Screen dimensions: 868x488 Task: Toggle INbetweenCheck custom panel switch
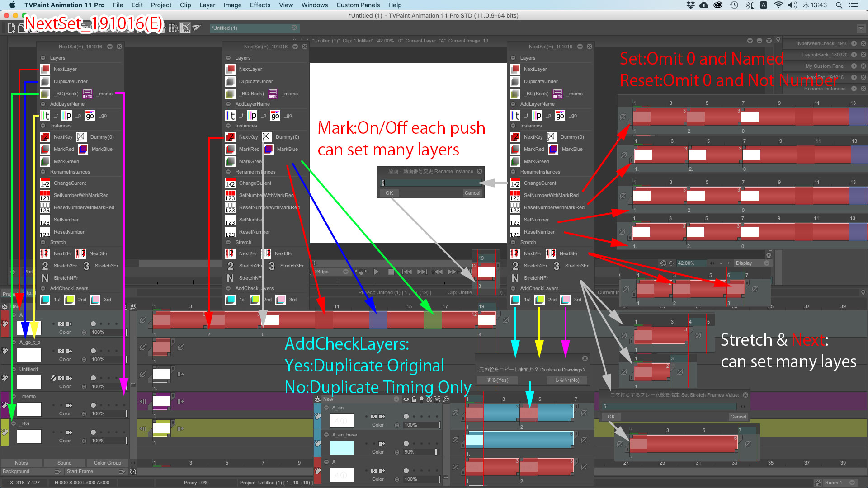pos(854,43)
